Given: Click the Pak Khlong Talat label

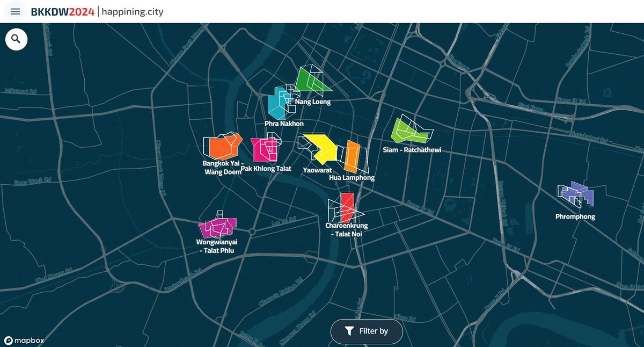Looking at the screenshot, I should click(266, 169).
